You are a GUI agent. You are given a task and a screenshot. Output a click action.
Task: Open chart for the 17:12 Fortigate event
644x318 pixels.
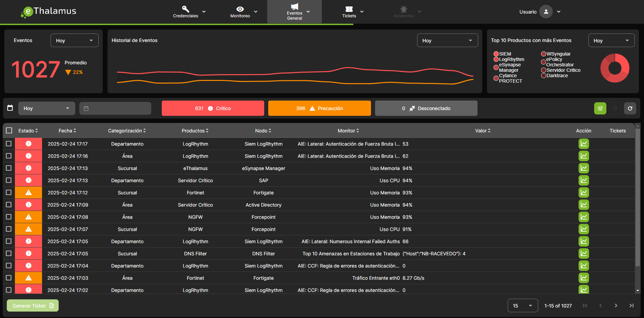click(x=584, y=193)
